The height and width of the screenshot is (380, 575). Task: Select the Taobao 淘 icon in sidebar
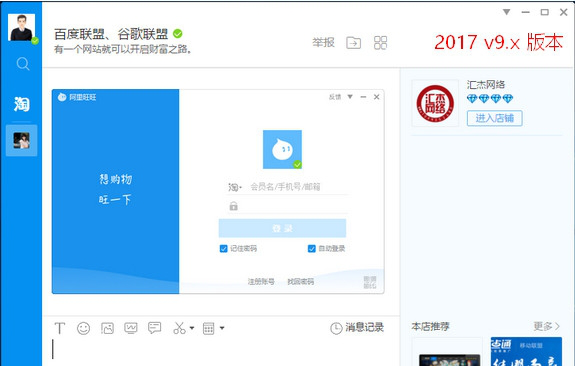pos(22,104)
